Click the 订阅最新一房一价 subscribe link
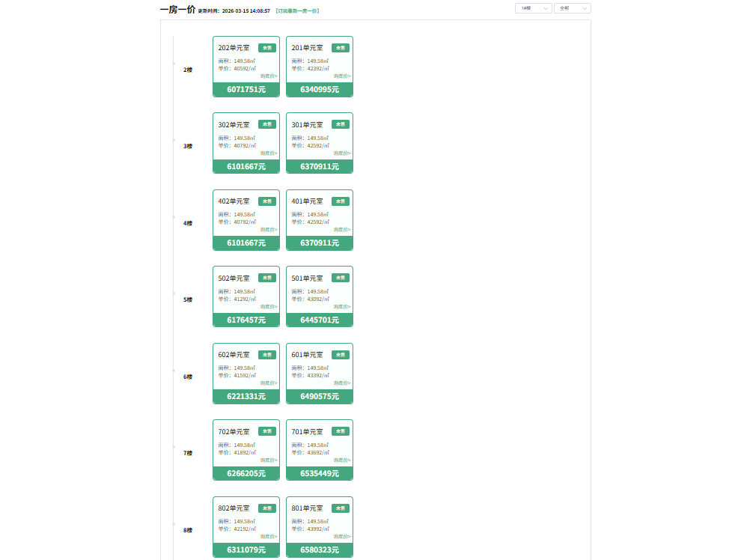Viewport: 753px width, 560px height. [297, 11]
